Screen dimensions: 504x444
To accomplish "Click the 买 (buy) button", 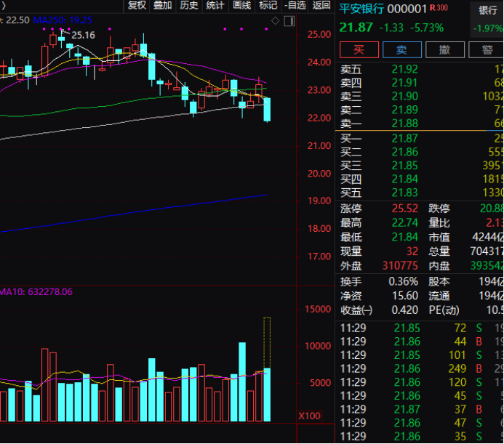I will [x=359, y=49].
